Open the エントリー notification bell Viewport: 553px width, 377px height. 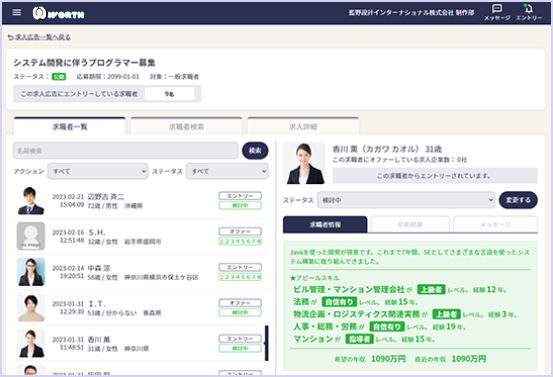tap(529, 12)
